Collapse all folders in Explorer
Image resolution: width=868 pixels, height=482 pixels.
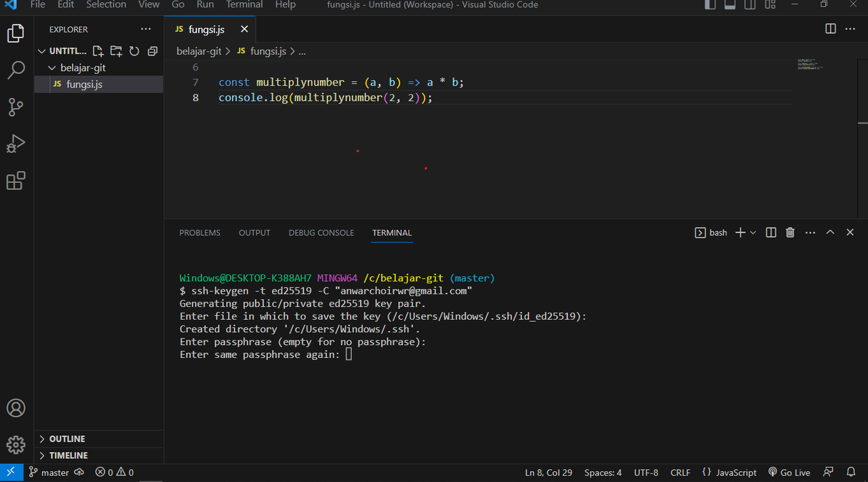click(153, 51)
